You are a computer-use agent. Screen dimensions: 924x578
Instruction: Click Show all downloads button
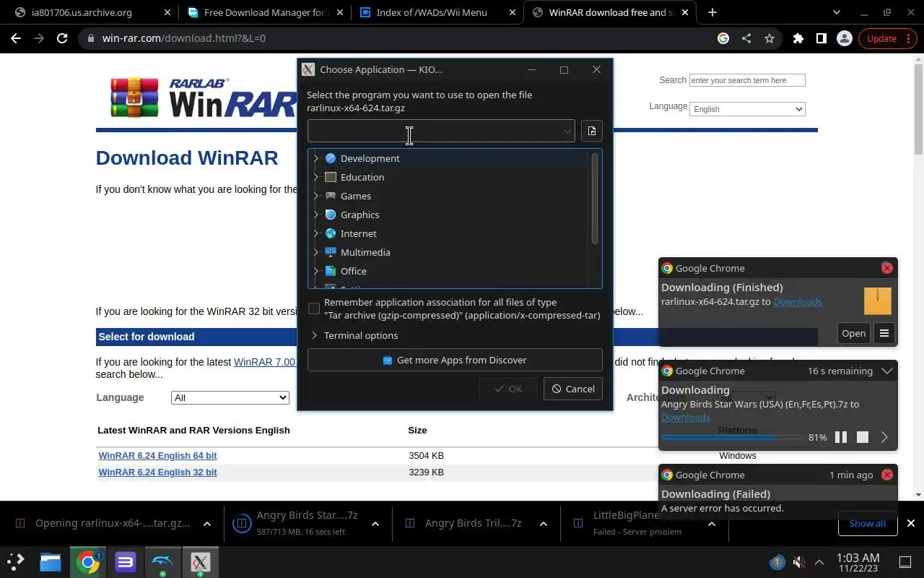click(x=867, y=523)
